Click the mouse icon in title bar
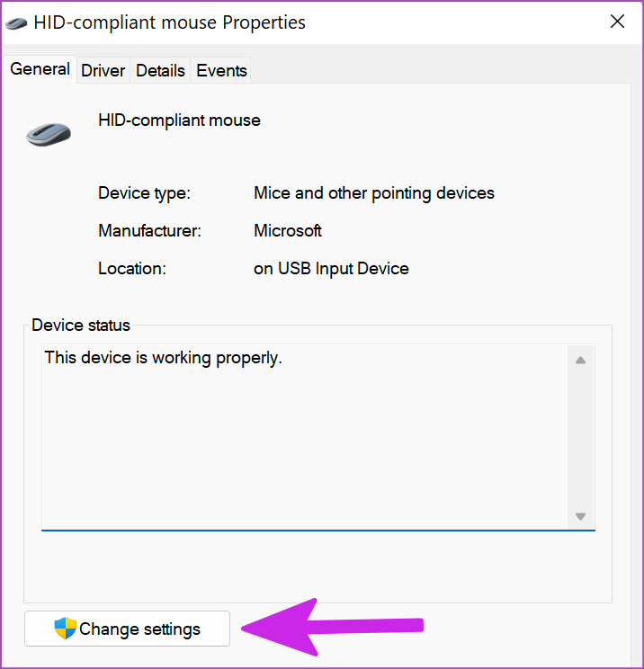The image size is (644, 669). click(16, 23)
